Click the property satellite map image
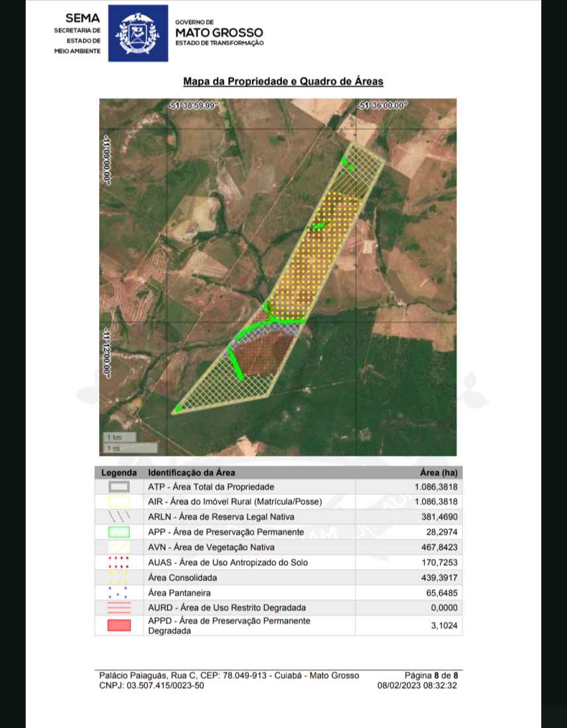The height and width of the screenshot is (728, 567). point(278,277)
